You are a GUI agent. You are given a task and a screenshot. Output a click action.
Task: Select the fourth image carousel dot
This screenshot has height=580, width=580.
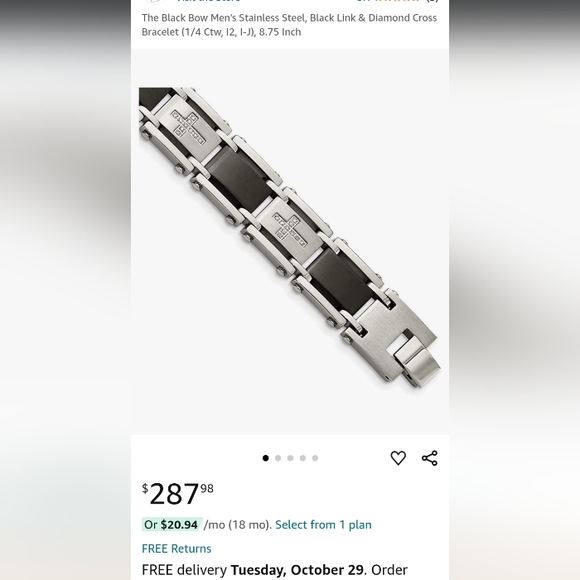pos(303,458)
